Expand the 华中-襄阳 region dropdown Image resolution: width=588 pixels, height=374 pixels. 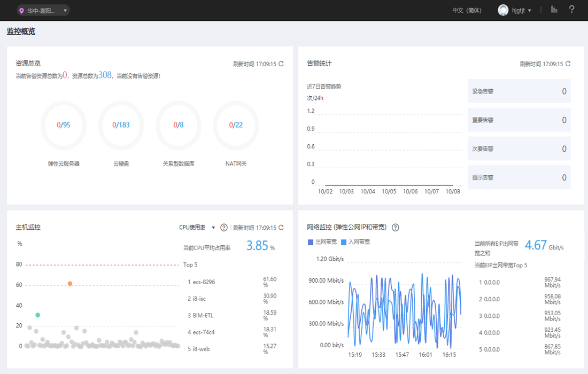pos(43,11)
